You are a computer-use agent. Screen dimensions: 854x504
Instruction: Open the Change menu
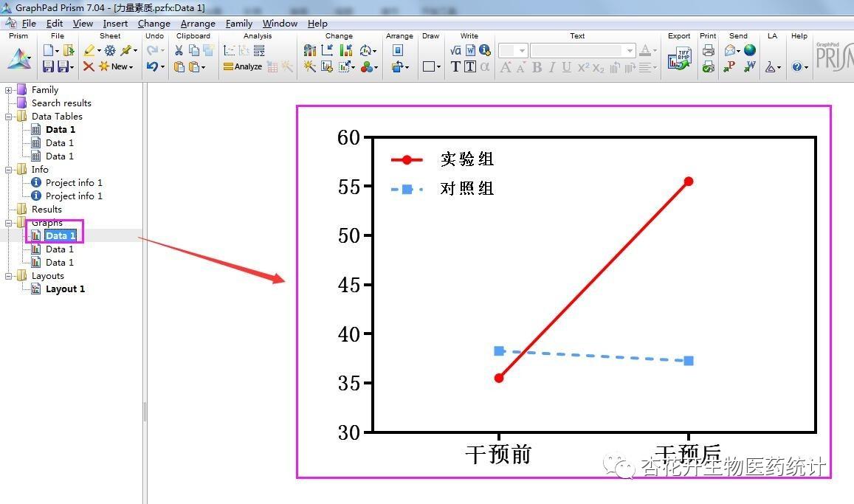[154, 23]
